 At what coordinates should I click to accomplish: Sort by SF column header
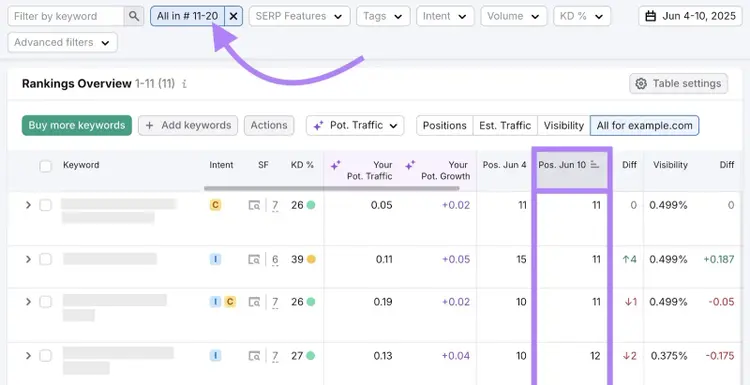tap(263, 165)
